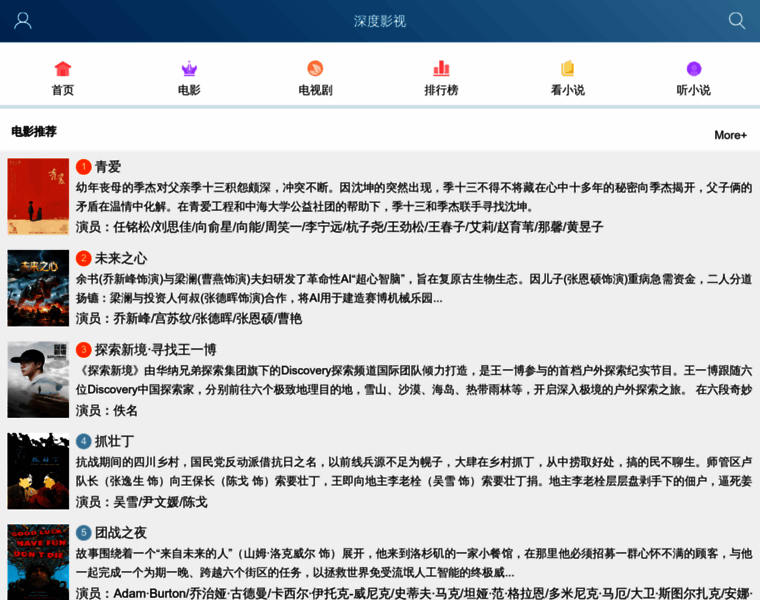Click rank badge 5 beside 团战之夜
The height and width of the screenshot is (600, 760).
(x=84, y=533)
